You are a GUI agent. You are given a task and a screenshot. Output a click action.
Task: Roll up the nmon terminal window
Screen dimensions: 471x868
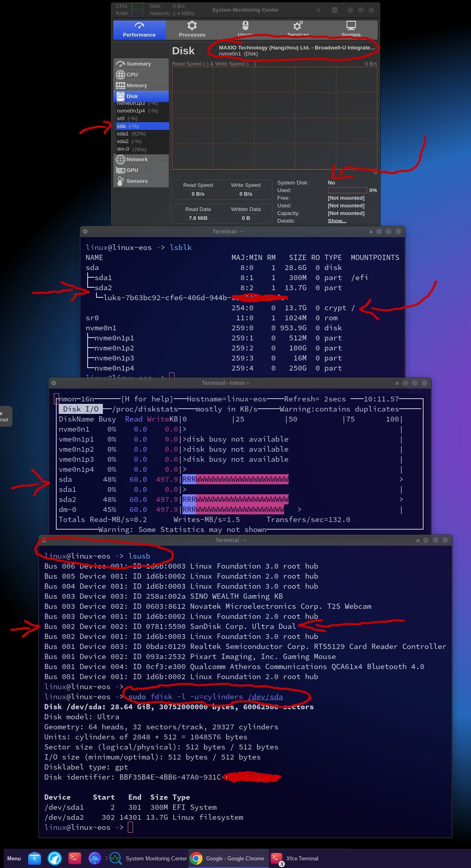click(397, 383)
